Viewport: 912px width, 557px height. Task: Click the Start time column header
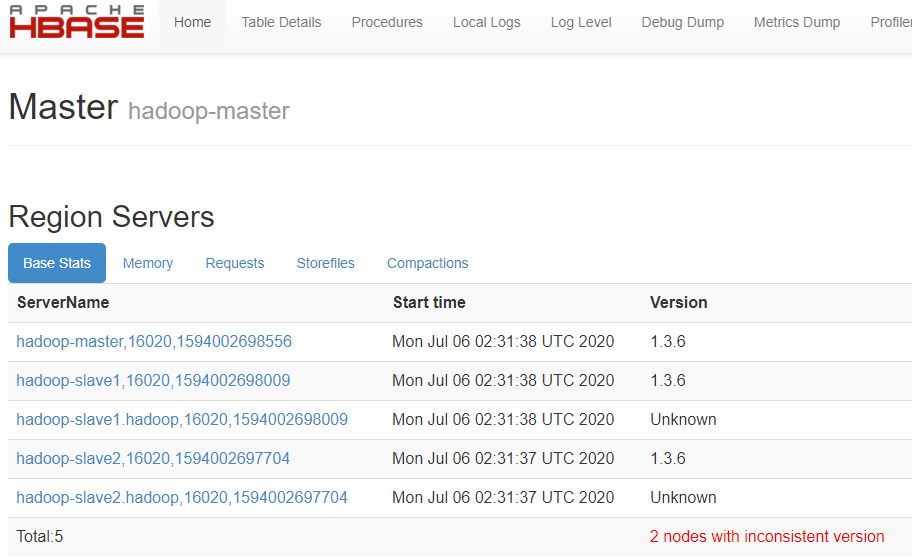[x=429, y=302]
